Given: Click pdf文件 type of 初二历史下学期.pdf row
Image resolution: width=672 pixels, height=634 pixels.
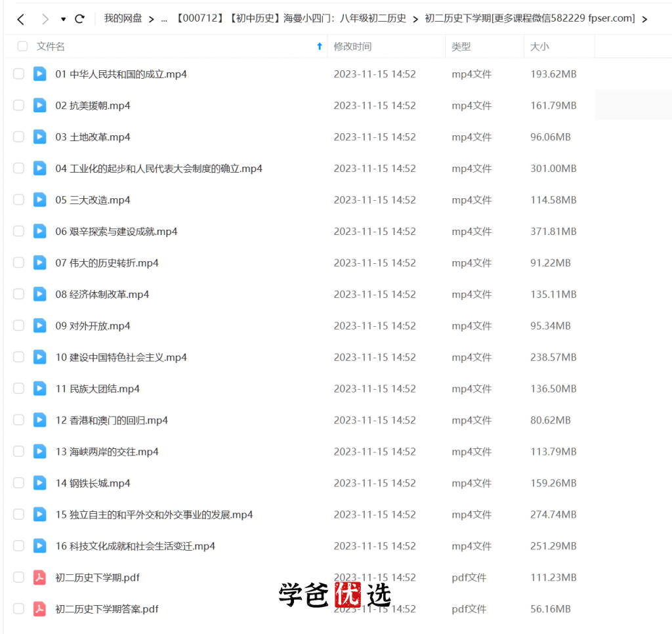Looking at the screenshot, I should tap(469, 578).
